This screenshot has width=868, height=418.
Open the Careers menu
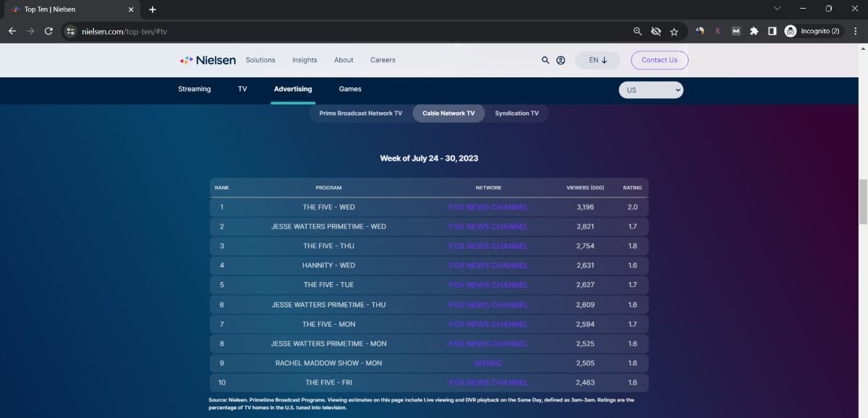383,60
